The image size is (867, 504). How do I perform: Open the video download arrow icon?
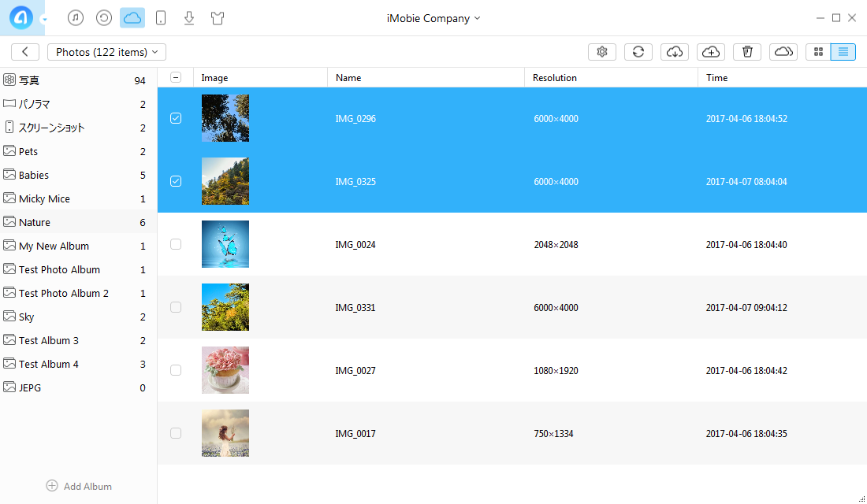pyautogui.click(x=189, y=17)
